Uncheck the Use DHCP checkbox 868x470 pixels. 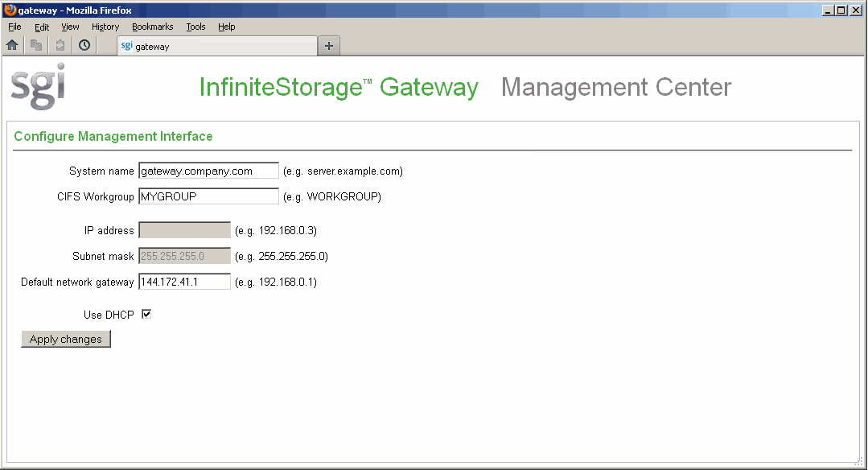pyautogui.click(x=146, y=315)
